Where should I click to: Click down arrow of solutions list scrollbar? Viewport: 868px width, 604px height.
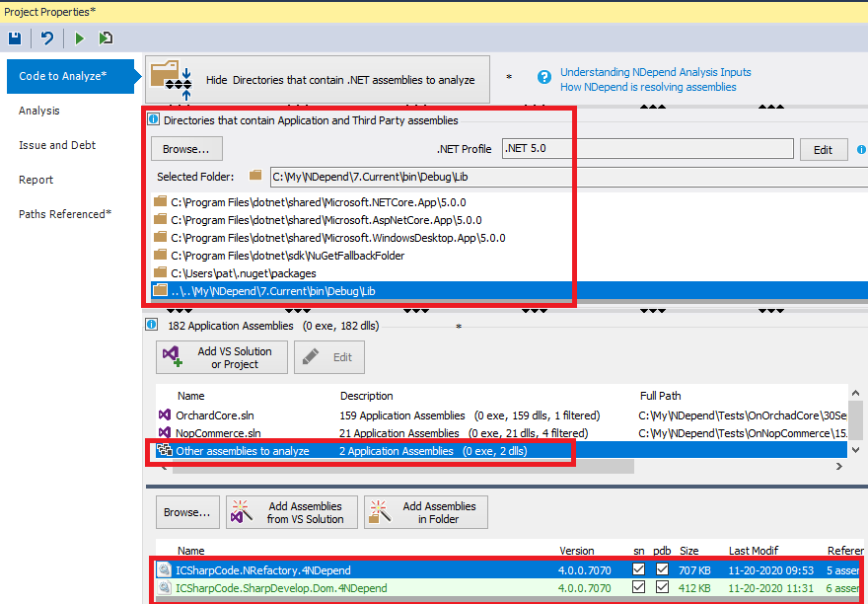[856, 449]
